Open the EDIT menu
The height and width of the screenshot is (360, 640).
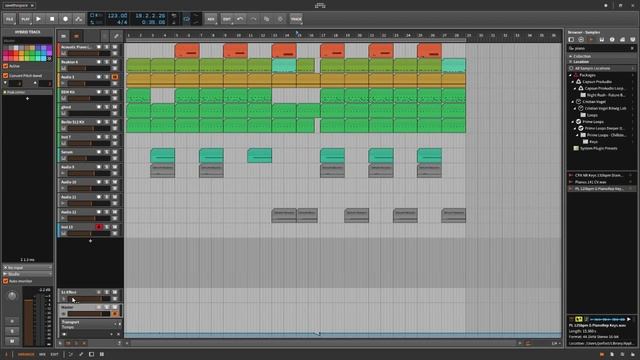[227, 19]
